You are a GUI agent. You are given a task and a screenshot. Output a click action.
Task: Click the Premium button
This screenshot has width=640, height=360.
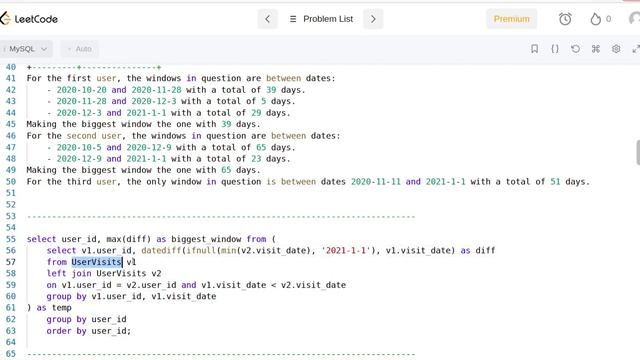(511, 19)
